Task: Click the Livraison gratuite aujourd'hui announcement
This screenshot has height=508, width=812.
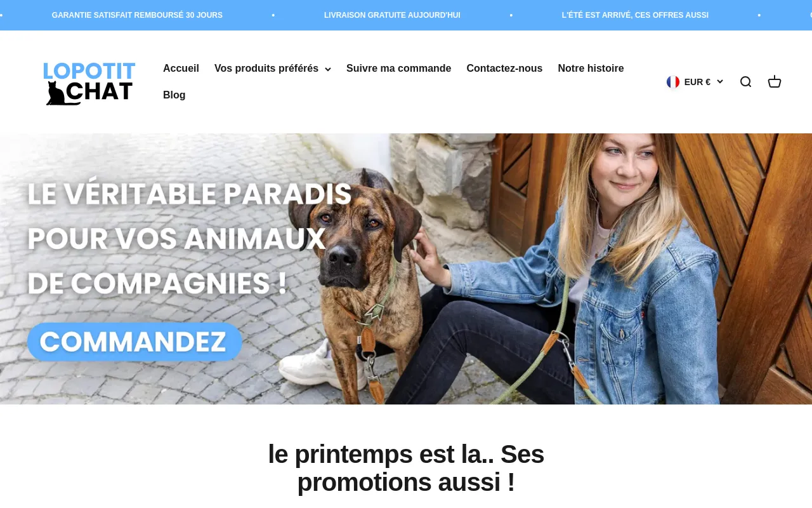Action: click(392, 15)
